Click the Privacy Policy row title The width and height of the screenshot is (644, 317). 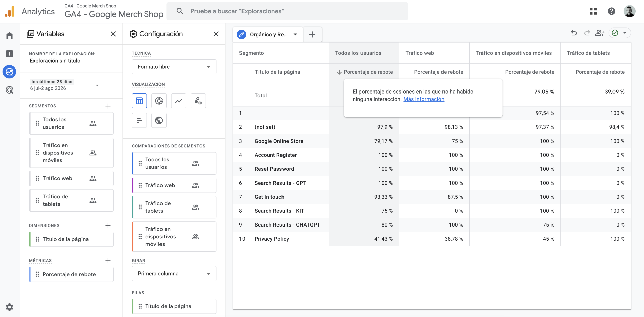tap(272, 239)
